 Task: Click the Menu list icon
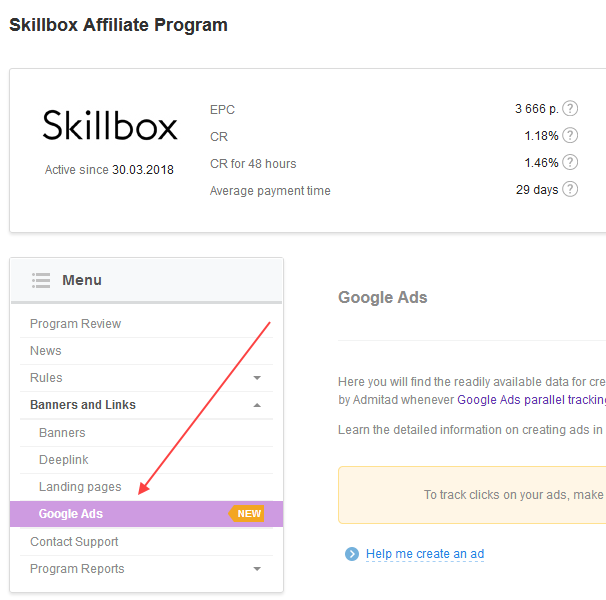click(x=41, y=280)
